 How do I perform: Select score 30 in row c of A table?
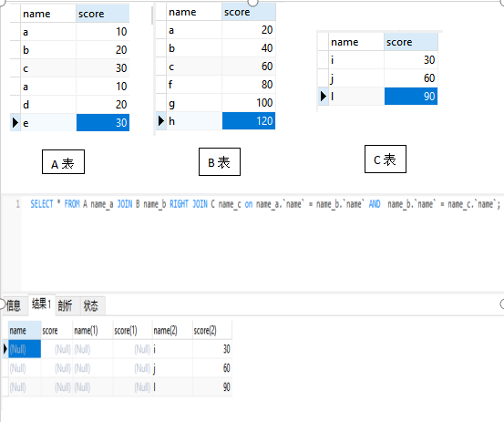point(103,68)
